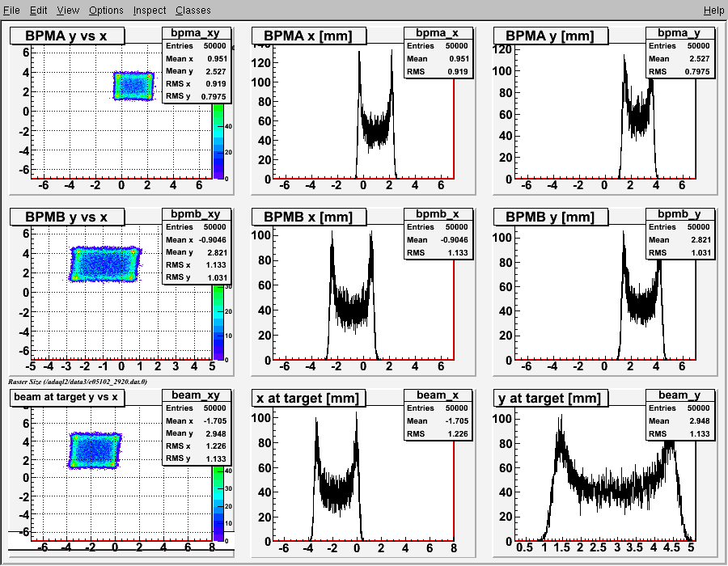
Task: Click 'RMS 0.919' in bpma_x stats
Action: click(x=438, y=71)
